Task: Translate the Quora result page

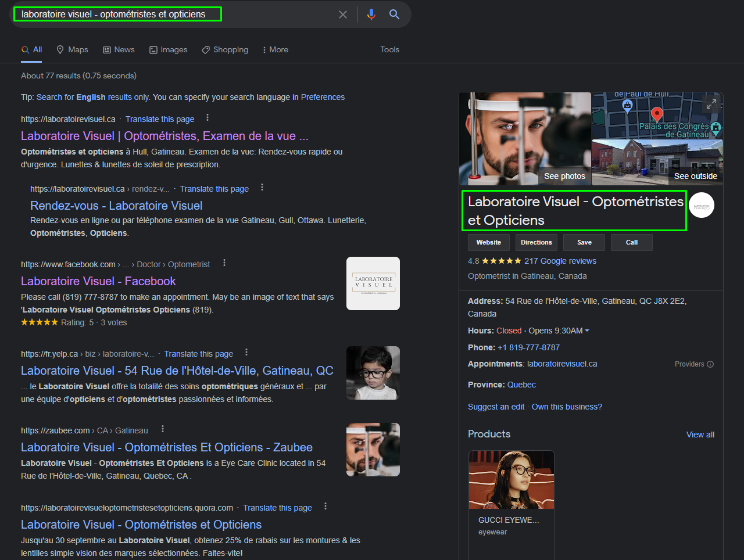Action: [x=277, y=508]
